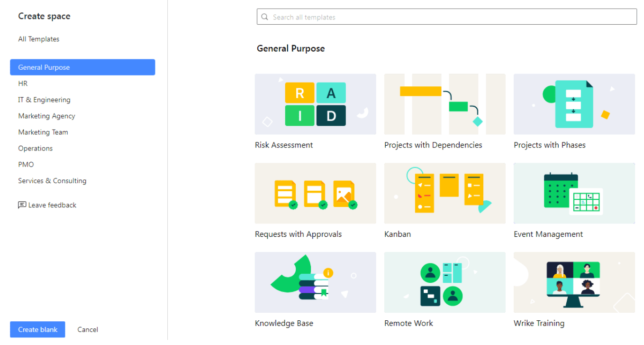Open the PMO category
The height and width of the screenshot is (345, 644).
pyautogui.click(x=26, y=164)
